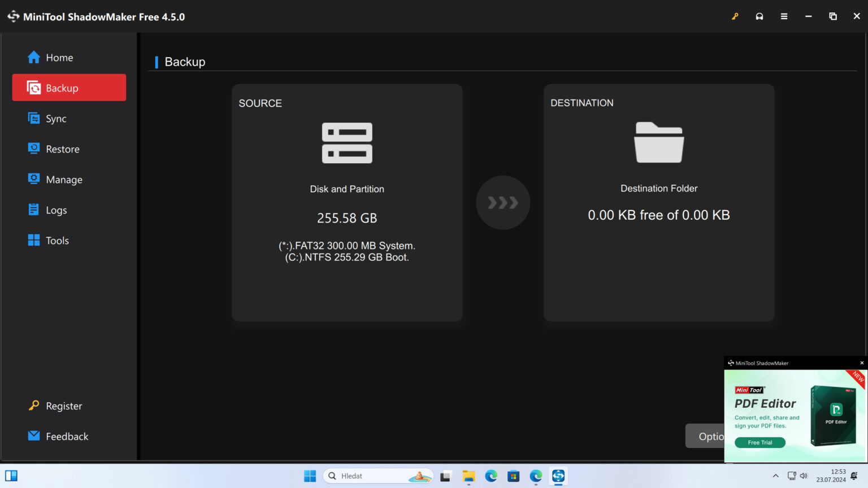
Task: Click Register in the sidebar
Action: coord(64,406)
